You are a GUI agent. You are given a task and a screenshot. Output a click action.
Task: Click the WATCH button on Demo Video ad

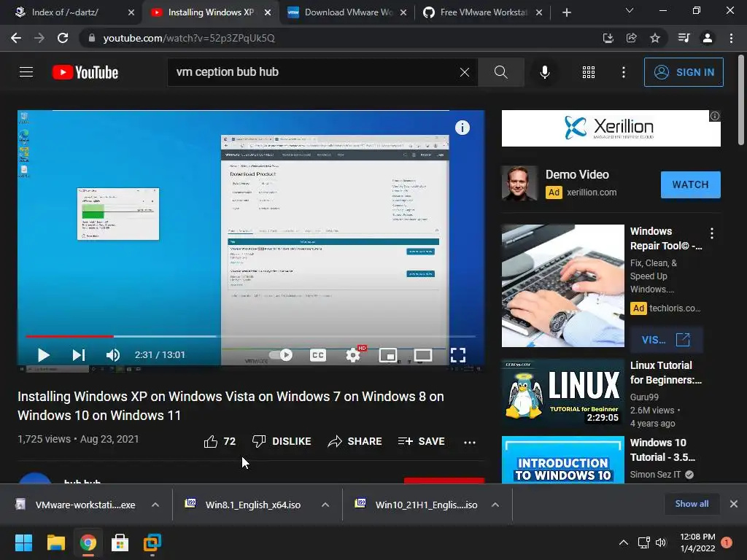pos(690,184)
